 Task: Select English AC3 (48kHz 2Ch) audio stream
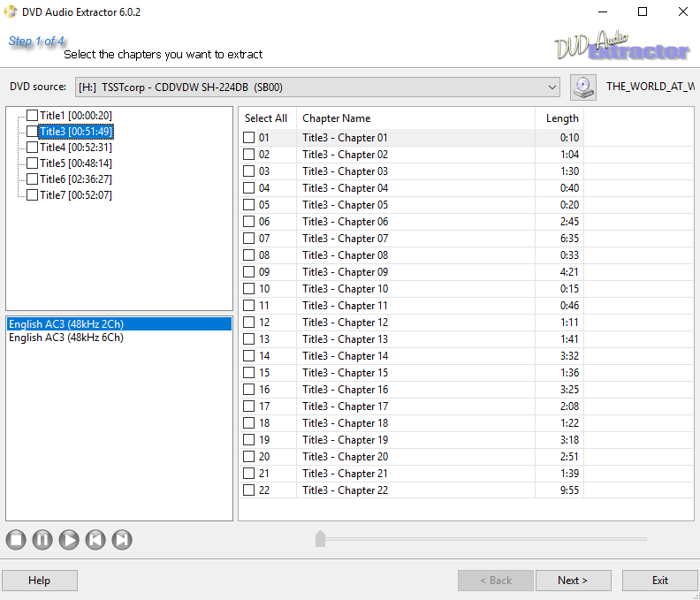click(x=119, y=323)
